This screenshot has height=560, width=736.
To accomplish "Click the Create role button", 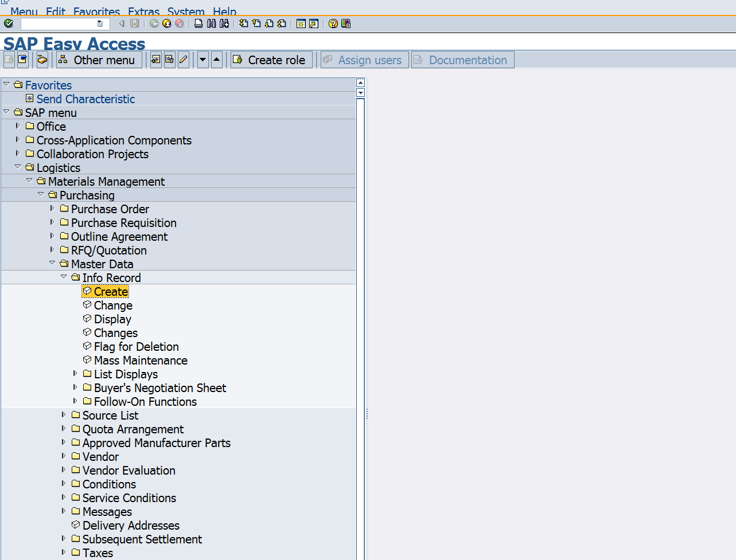I will pyautogui.click(x=272, y=60).
